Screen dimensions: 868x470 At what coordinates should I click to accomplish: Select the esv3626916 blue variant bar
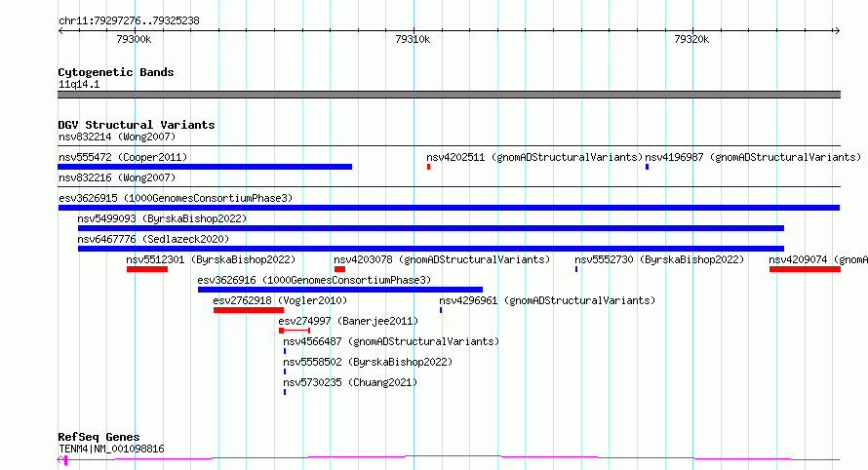[340, 290]
